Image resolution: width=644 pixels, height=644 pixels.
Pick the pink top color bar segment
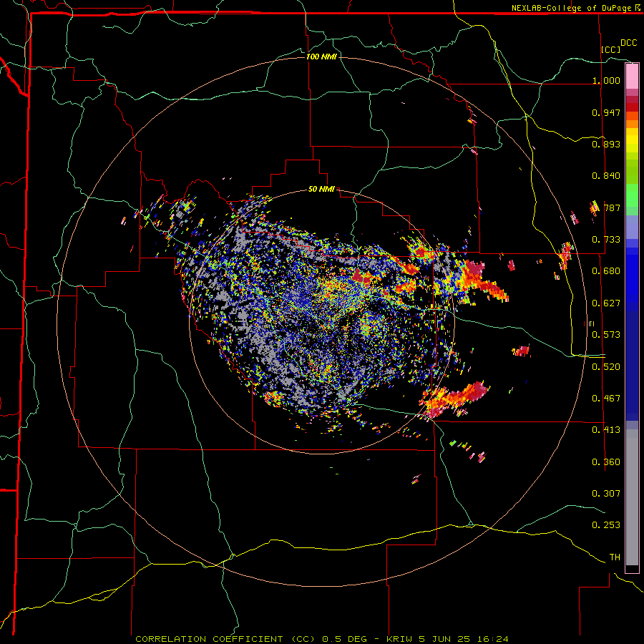point(632,76)
